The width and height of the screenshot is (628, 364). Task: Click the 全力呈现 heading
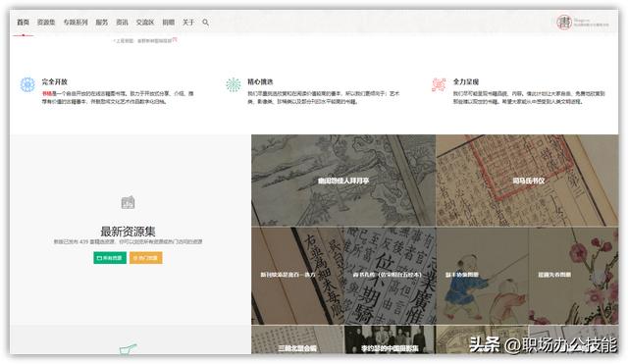tap(466, 81)
